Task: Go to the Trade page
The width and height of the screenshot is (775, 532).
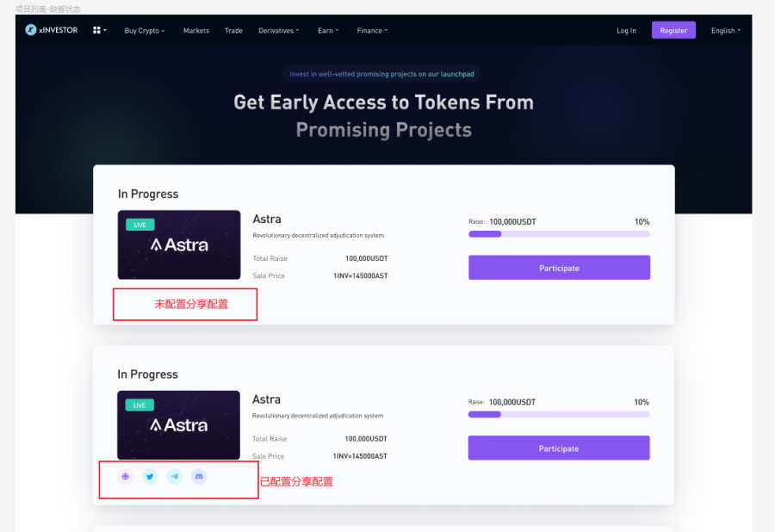Action: pos(233,31)
